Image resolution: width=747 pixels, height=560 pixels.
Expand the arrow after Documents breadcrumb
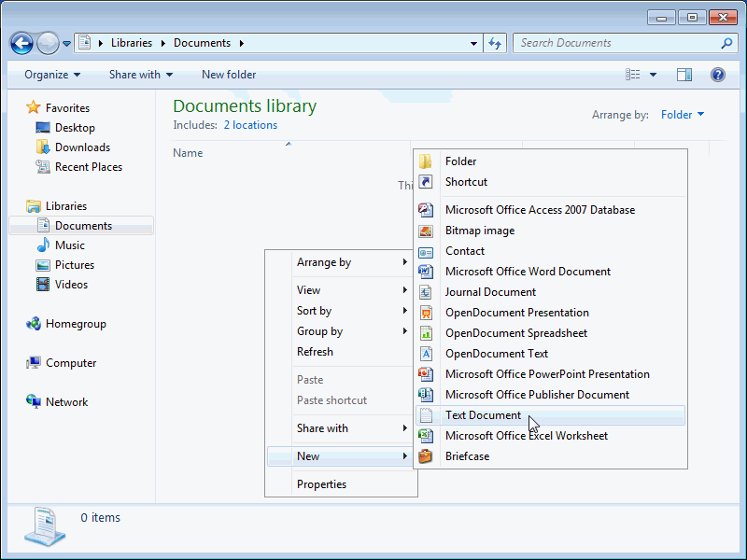pos(242,43)
